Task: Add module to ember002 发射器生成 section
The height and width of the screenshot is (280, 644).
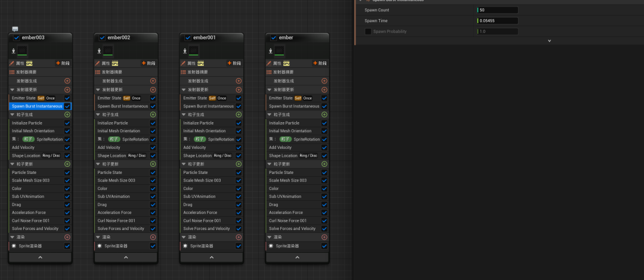Action: 153,81
